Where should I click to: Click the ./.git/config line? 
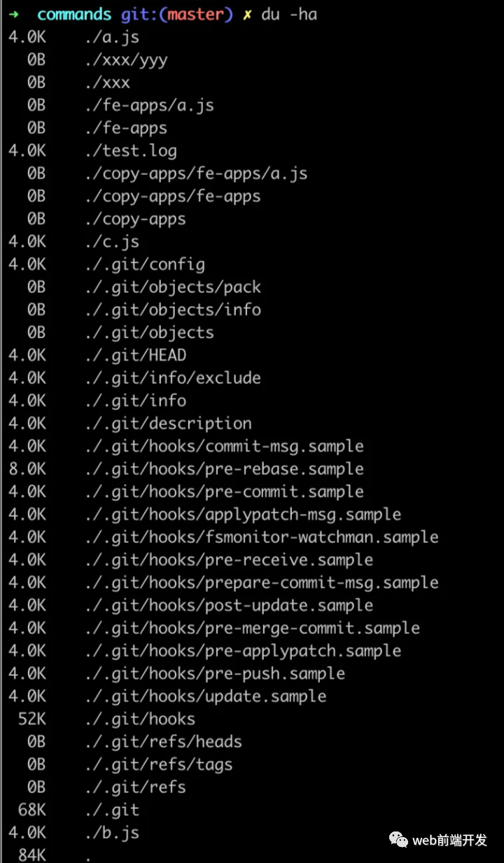pyautogui.click(x=106, y=265)
